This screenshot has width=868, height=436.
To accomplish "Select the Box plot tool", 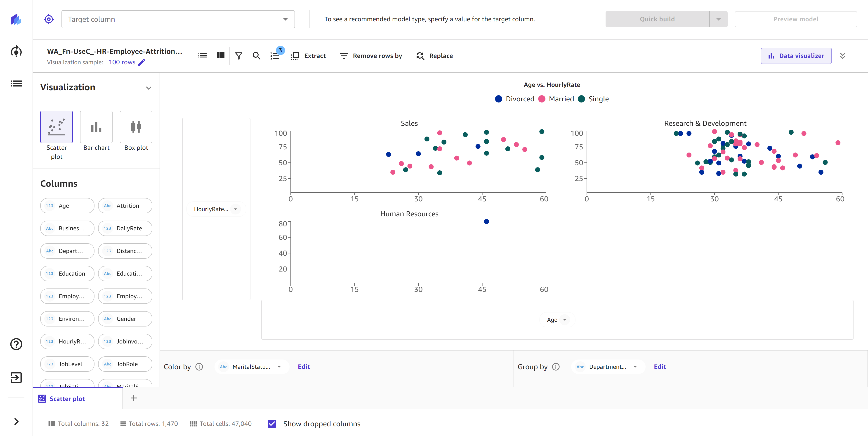I will (136, 131).
